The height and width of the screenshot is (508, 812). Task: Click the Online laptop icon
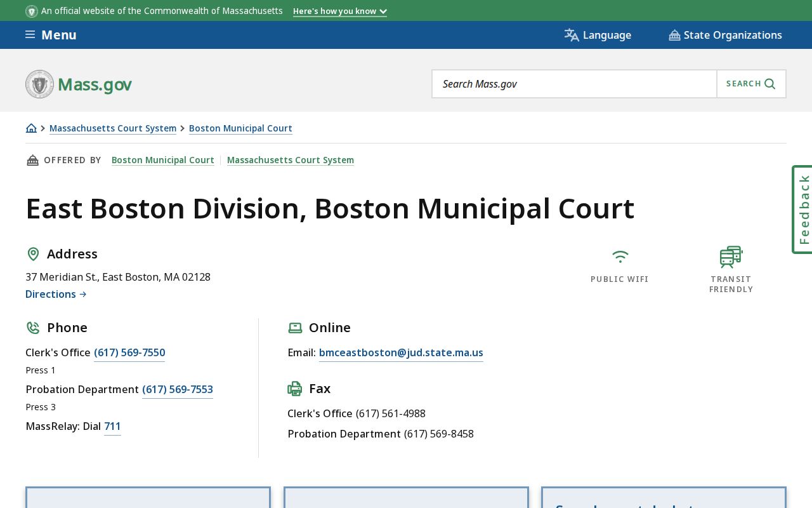point(295,328)
